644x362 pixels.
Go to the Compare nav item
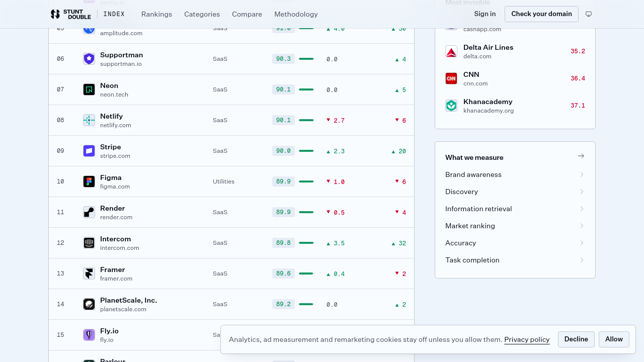[x=247, y=14]
